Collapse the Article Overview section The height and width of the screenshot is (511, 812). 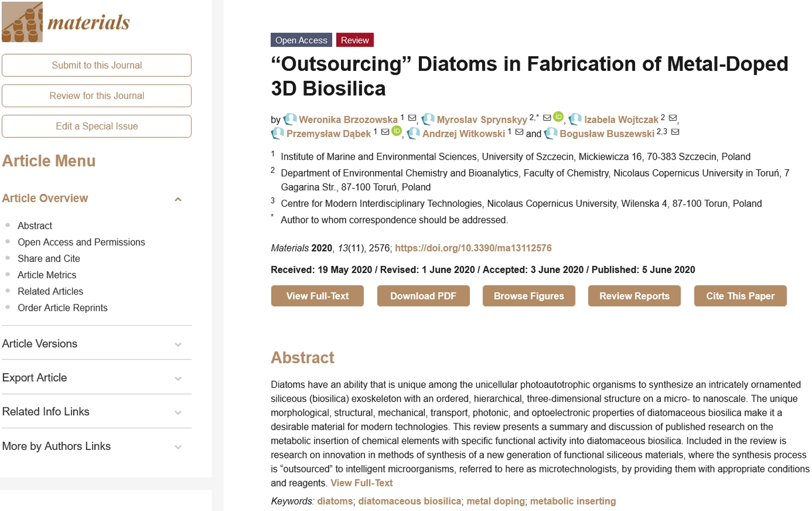pos(178,199)
